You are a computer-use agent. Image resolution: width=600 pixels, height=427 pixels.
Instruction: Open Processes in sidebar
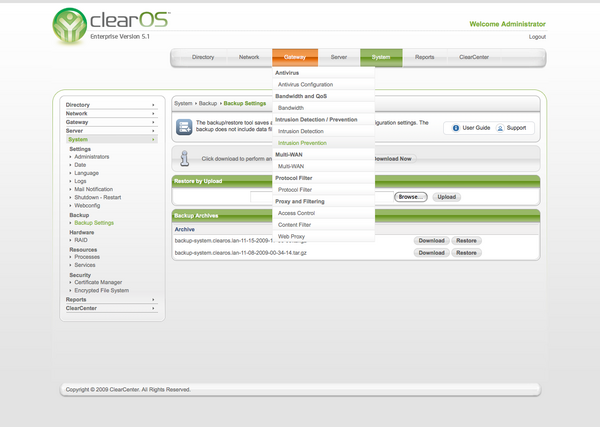[x=87, y=257]
